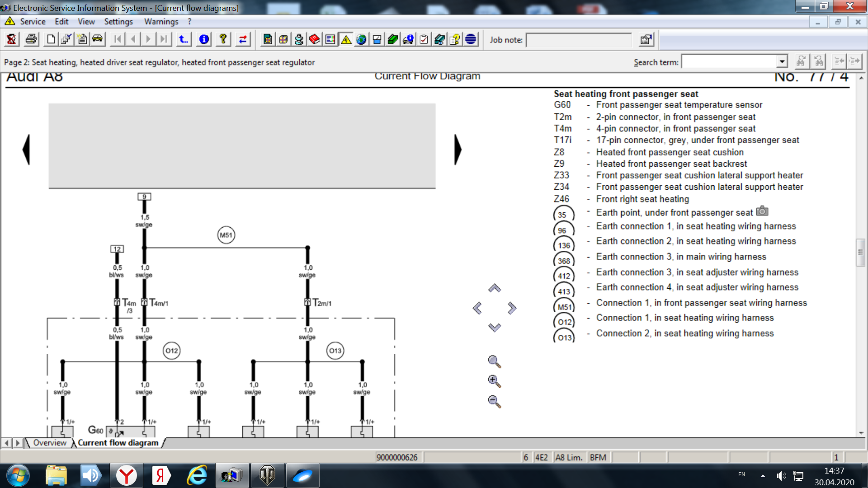Click the job note edit icon
Screen dimensions: 868x488
646,40
